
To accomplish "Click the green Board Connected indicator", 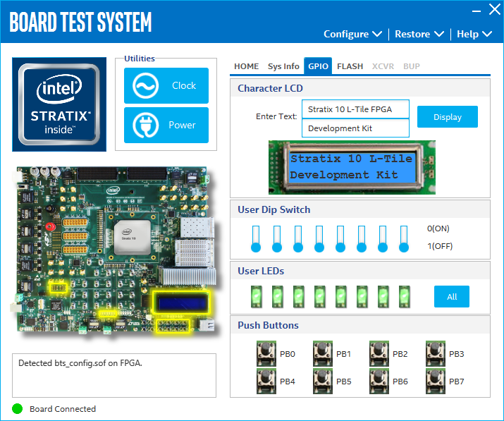I will pos(18,409).
